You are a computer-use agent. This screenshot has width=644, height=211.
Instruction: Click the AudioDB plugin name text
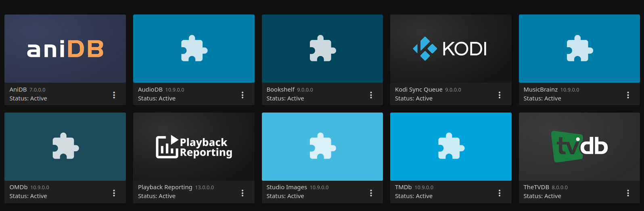coord(150,90)
